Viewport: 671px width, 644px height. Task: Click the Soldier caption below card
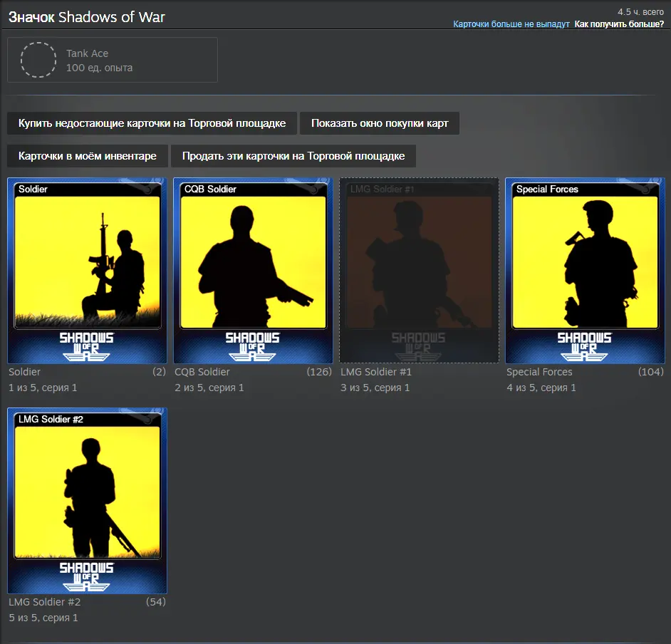click(x=24, y=372)
